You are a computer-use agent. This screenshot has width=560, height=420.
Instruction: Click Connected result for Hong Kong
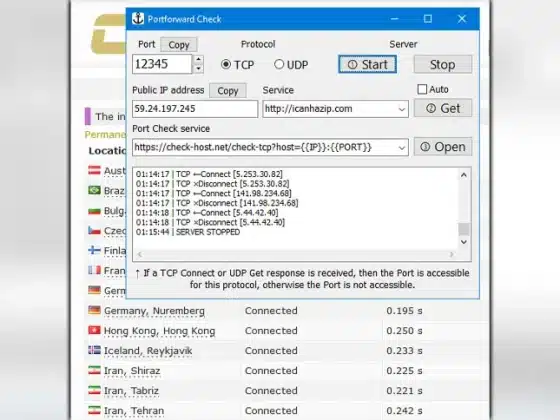(x=271, y=331)
